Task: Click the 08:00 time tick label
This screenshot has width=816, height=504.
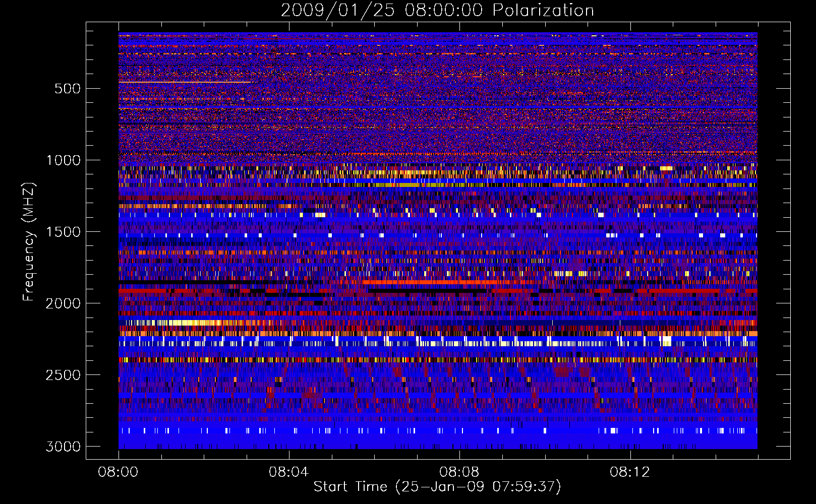Action: (x=118, y=472)
